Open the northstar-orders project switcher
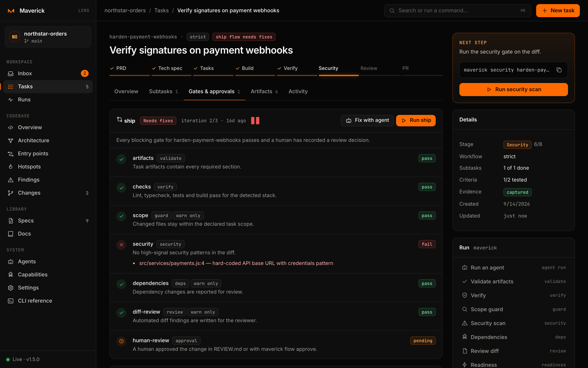 coord(48,37)
